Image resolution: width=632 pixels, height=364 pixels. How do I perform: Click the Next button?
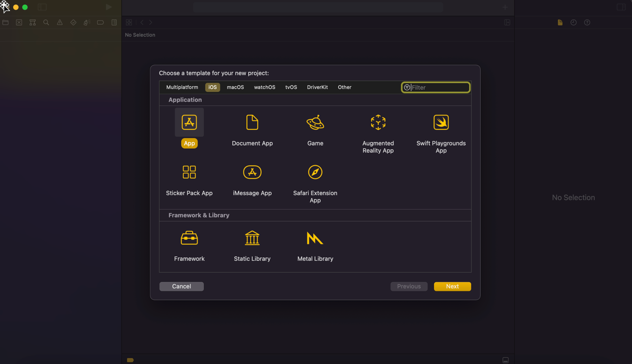[452, 286]
